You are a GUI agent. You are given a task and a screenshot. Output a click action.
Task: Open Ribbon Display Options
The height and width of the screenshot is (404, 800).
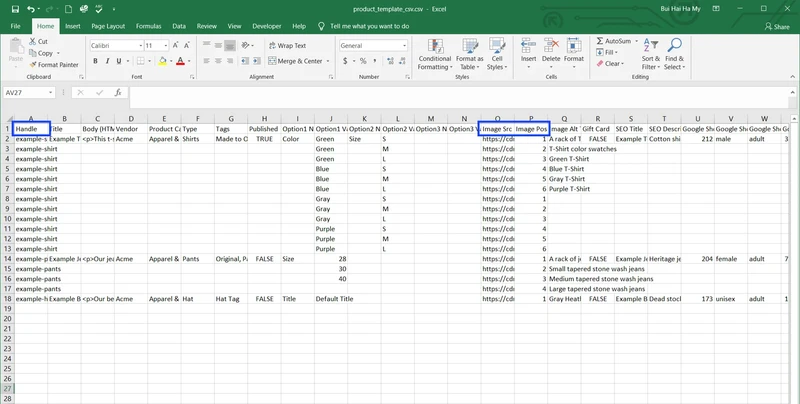[716, 9]
